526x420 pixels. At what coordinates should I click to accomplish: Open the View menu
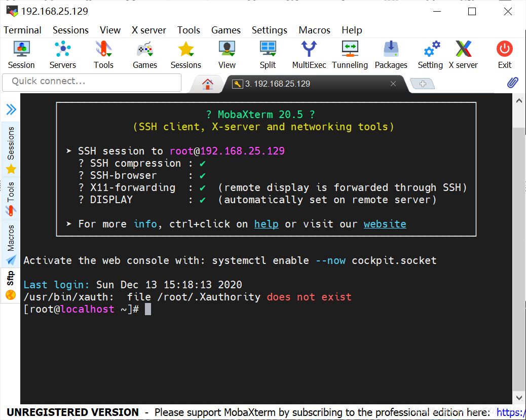tap(110, 30)
